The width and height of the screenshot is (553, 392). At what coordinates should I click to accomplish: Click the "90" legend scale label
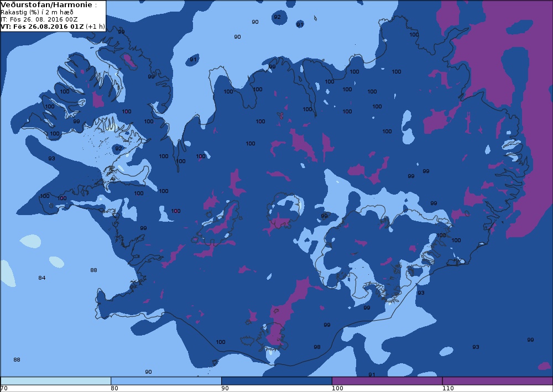point(225,389)
